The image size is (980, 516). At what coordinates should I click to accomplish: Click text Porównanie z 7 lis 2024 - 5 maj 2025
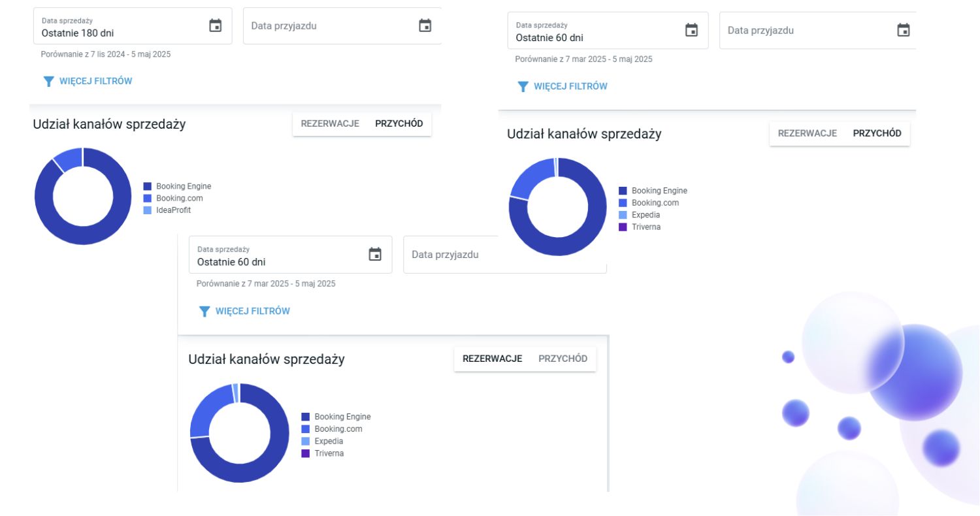click(106, 54)
